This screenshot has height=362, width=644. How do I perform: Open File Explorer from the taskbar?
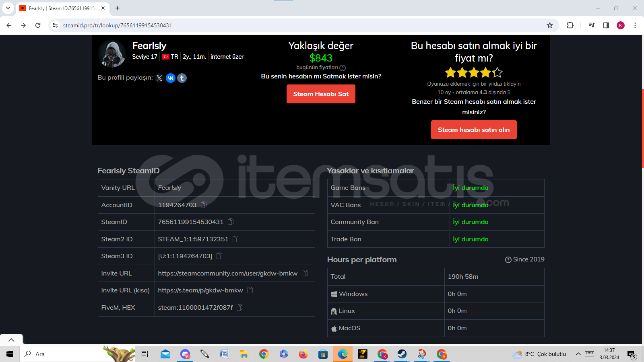(244, 354)
